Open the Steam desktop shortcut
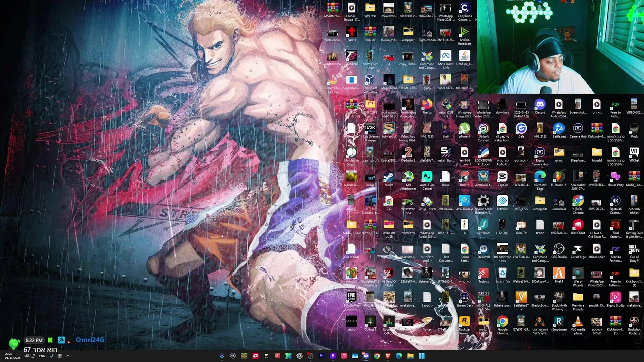Image resolution: width=644 pixels, height=362 pixels. (x=389, y=179)
